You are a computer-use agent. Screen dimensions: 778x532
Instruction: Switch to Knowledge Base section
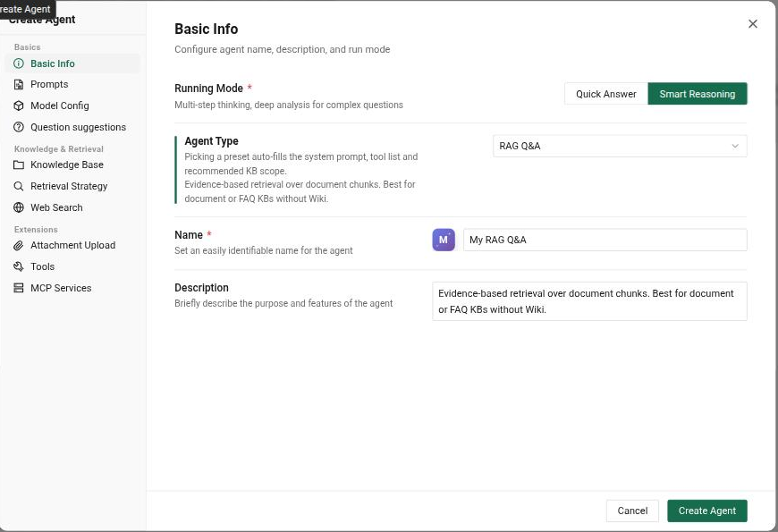[72, 165]
